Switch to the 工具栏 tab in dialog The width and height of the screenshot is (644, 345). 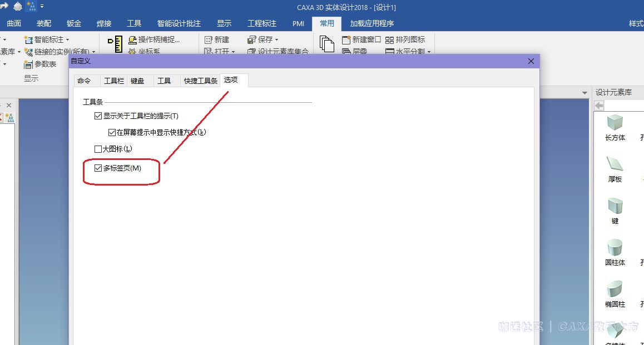point(114,81)
